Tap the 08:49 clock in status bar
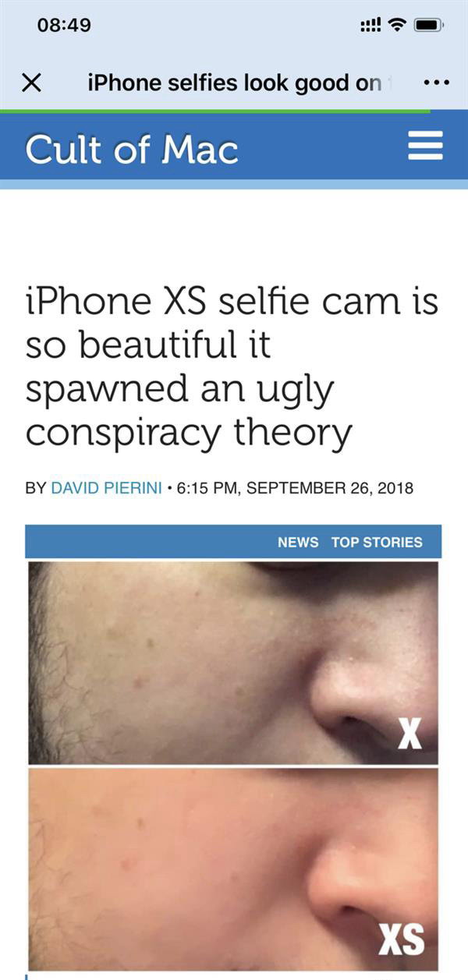Viewport: 468px width, 980px height. (64, 25)
